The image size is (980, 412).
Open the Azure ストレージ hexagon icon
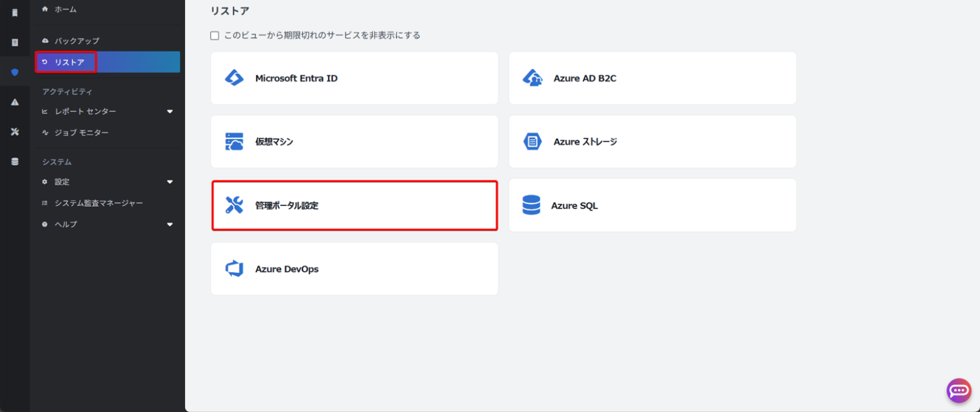531,141
